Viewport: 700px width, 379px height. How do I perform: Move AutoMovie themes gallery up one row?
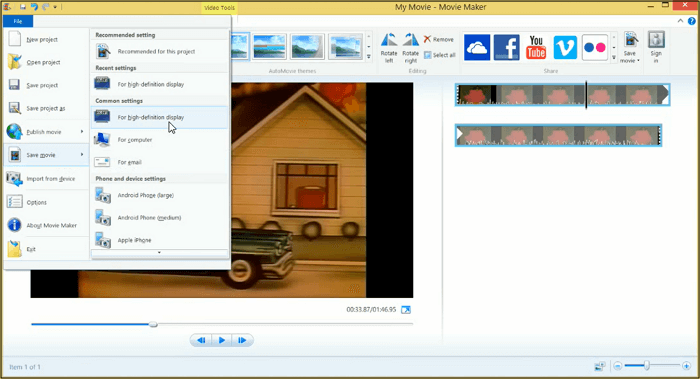point(369,37)
